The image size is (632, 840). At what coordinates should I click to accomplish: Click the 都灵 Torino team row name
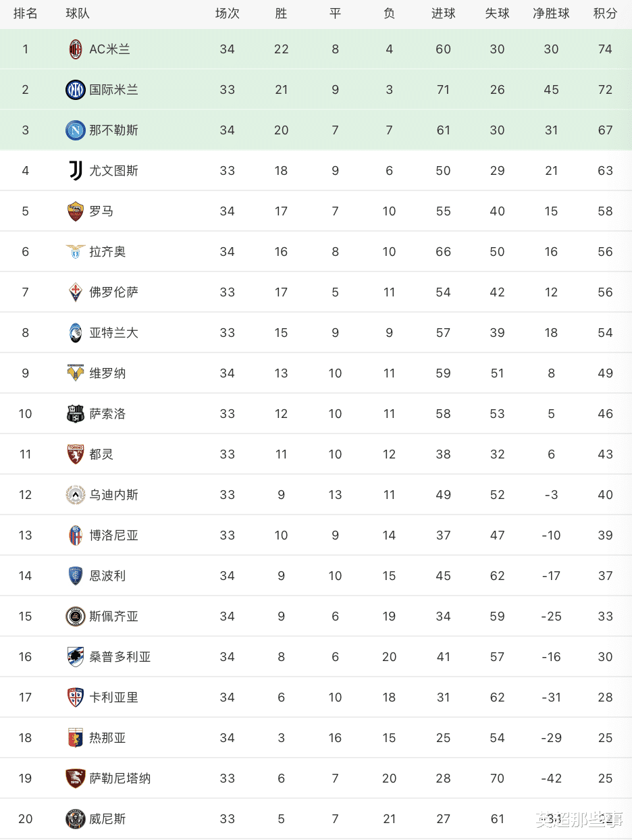point(101,454)
